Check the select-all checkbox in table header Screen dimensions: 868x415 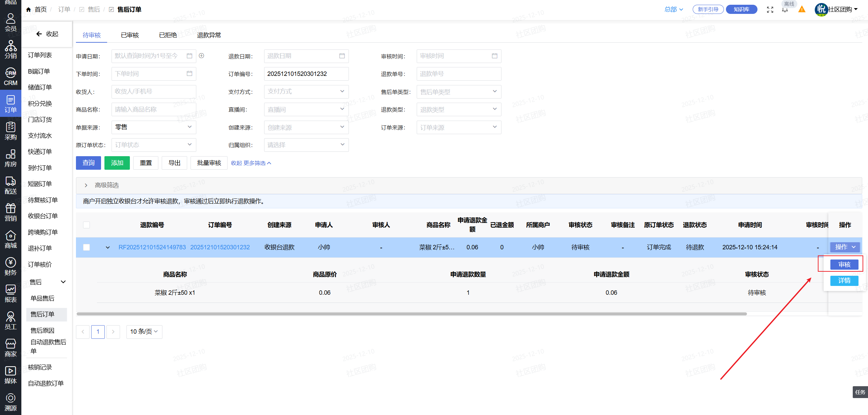tap(86, 225)
